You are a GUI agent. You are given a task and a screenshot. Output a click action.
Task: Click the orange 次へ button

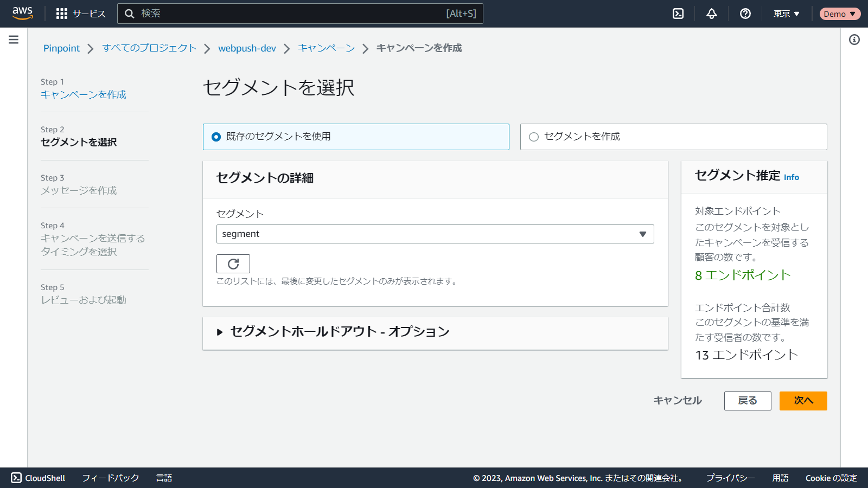click(803, 401)
